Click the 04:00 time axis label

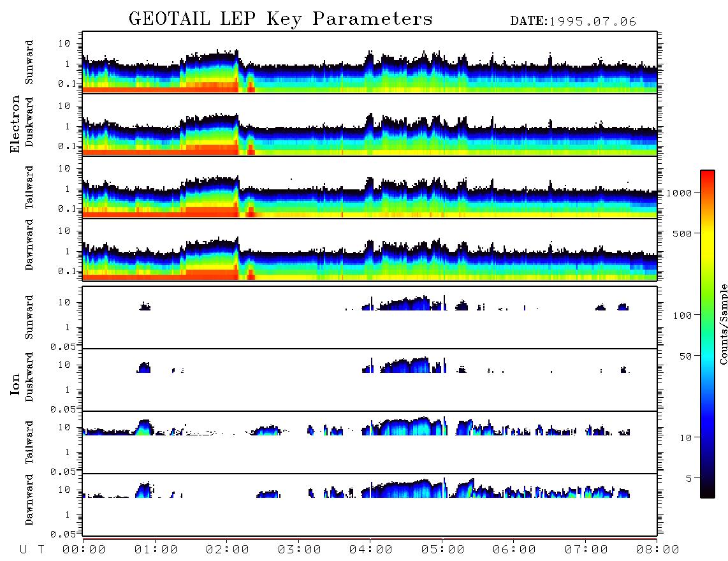(371, 550)
